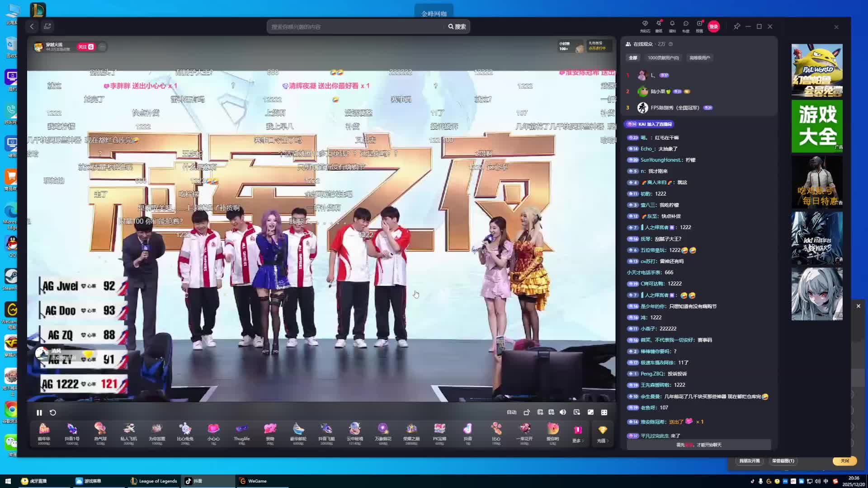The width and height of the screenshot is (868, 488).
Task: Pin the window with the pushpin icon
Action: coord(737,26)
